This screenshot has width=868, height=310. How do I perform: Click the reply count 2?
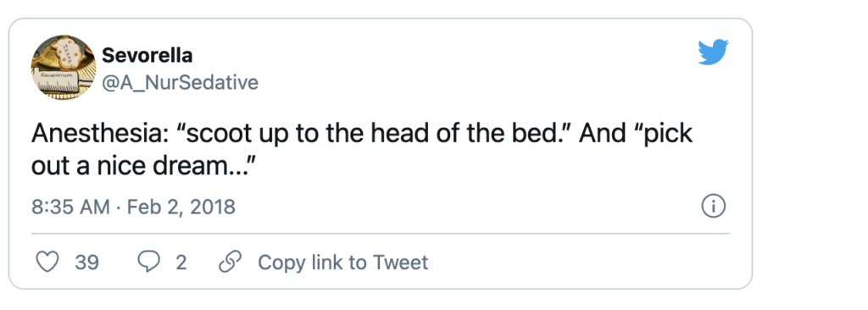click(x=181, y=262)
